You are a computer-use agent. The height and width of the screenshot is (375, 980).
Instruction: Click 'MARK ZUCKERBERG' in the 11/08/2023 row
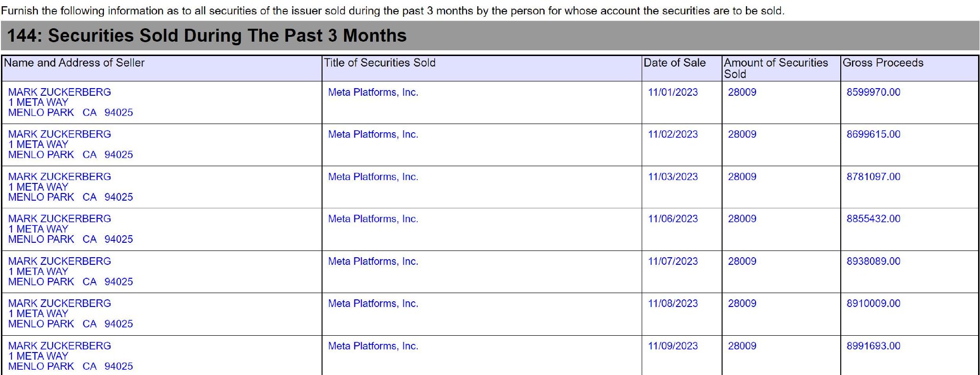[x=59, y=304]
